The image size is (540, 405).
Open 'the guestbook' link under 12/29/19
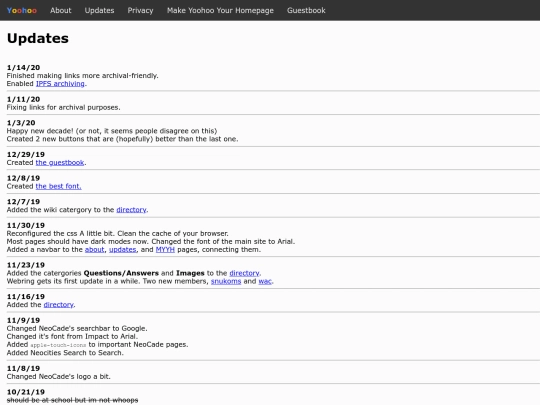click(60, 163)
